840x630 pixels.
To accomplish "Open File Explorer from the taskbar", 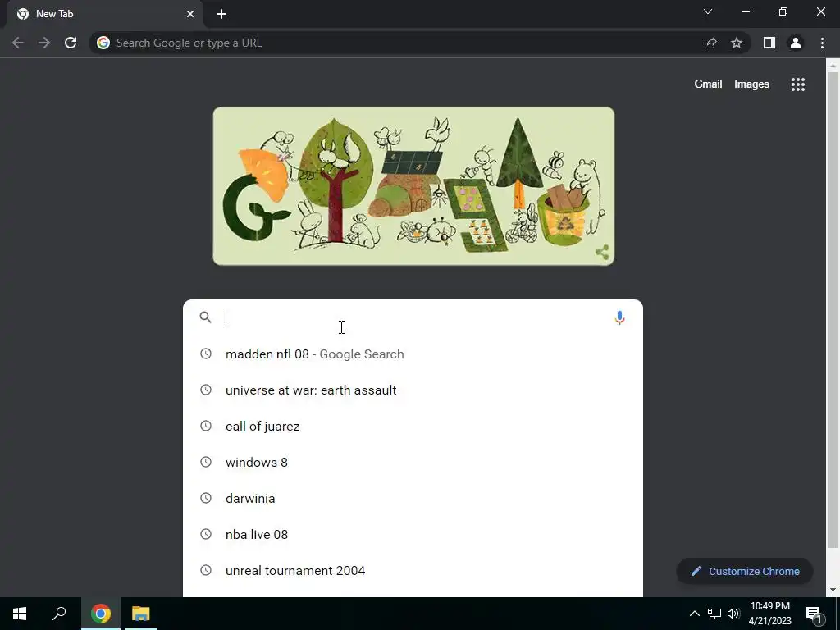I will [x=141, y=614].
